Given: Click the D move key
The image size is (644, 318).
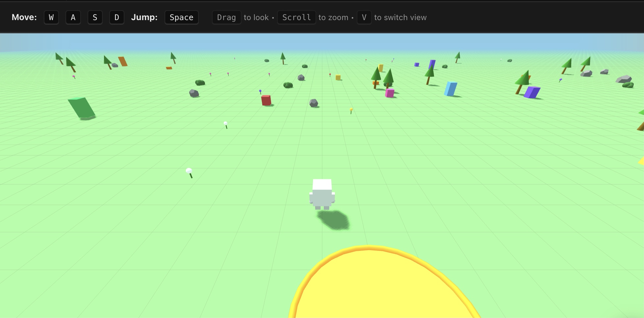Looking at the screenshot, I should click(x=116, y=17).
